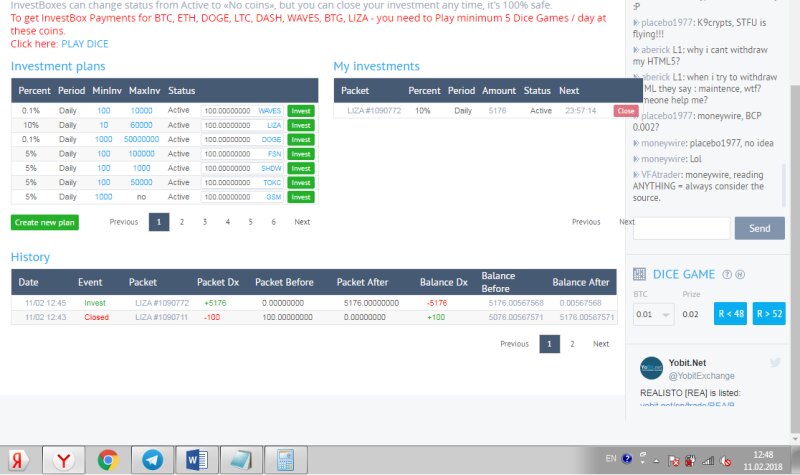Open the Yobit.Net profile avatar
This screenshot has height=475, width=800.
651,367
